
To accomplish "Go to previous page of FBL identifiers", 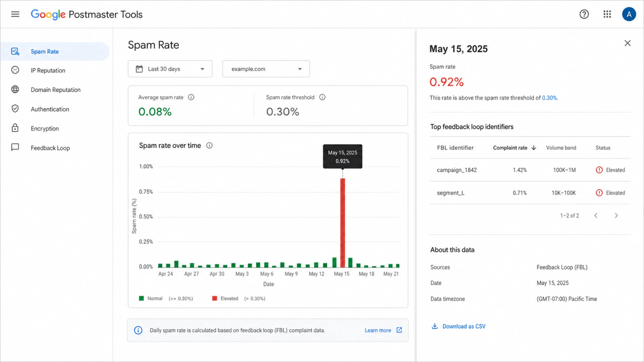I will pyautogui.click(x=596, y=216).
